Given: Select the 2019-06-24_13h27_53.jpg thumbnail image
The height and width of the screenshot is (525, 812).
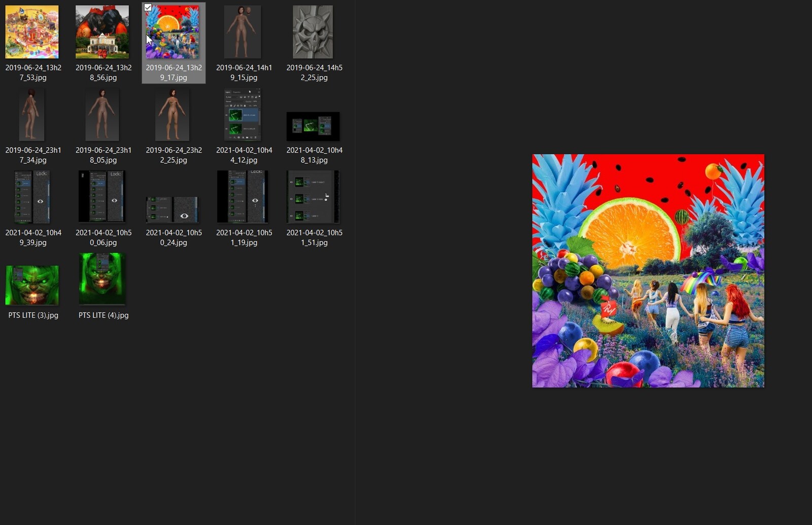Looking at the screenshot, I should pos(32,32).
